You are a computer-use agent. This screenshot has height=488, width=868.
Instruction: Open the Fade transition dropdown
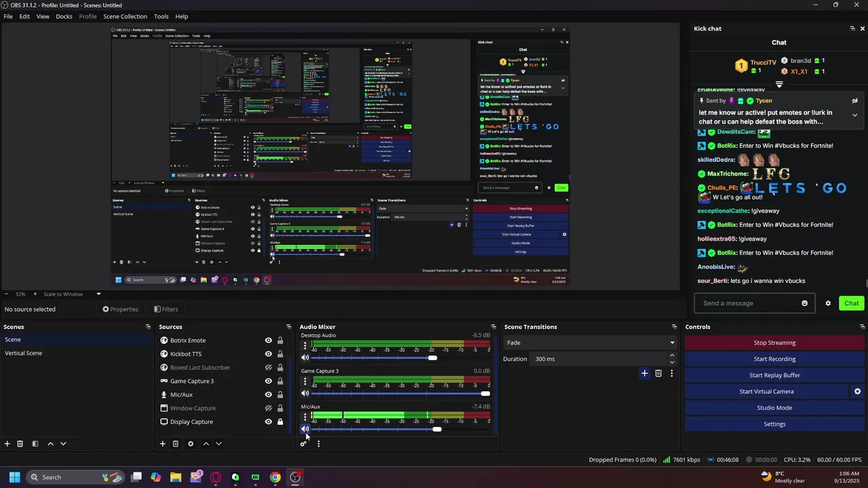[x=590, y=343]
